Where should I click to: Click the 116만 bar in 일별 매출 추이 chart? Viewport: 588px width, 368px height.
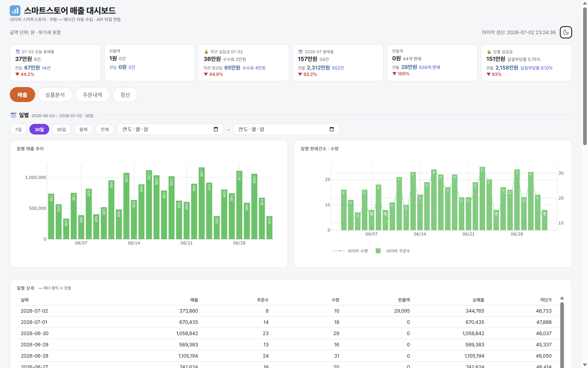coord(202,203)
